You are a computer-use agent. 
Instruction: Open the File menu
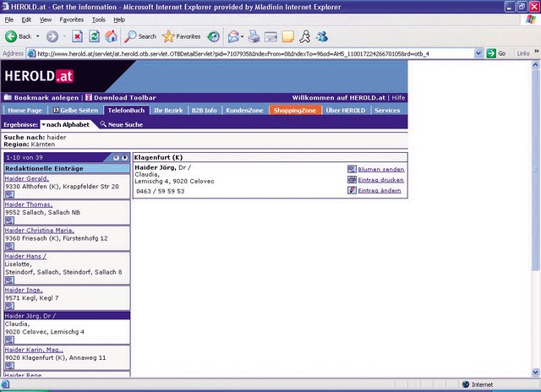coord(9,19)
